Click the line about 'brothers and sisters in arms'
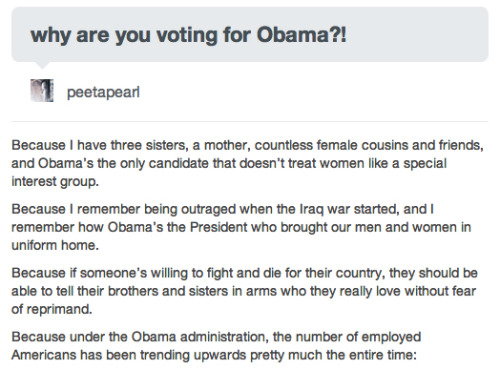 pos(243,291)
